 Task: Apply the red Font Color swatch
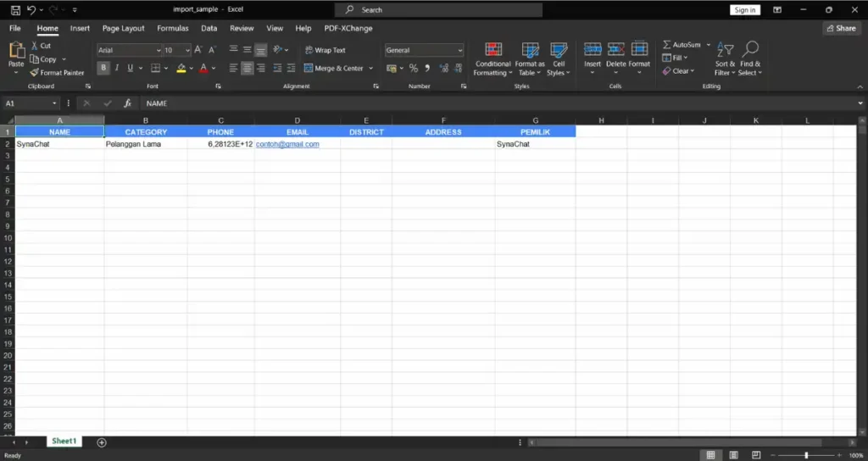click(x=203, y=68)
